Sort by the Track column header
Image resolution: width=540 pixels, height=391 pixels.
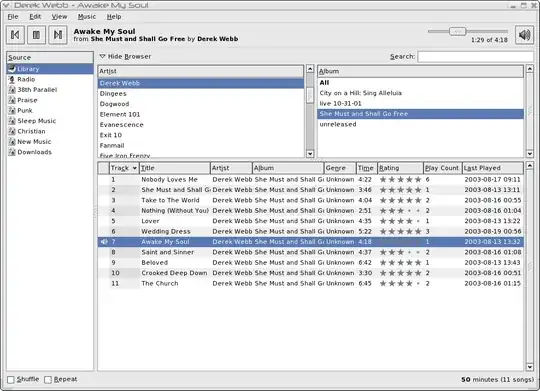124,168
